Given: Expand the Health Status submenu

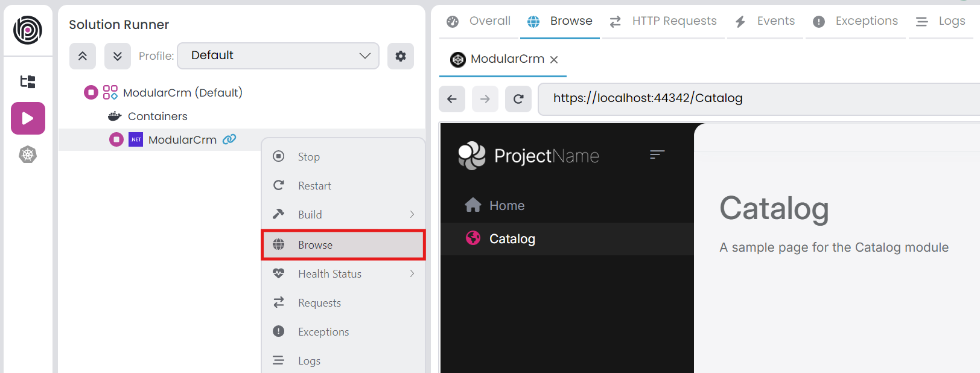Looking at the screenshot, I should [x=343, y=273].
